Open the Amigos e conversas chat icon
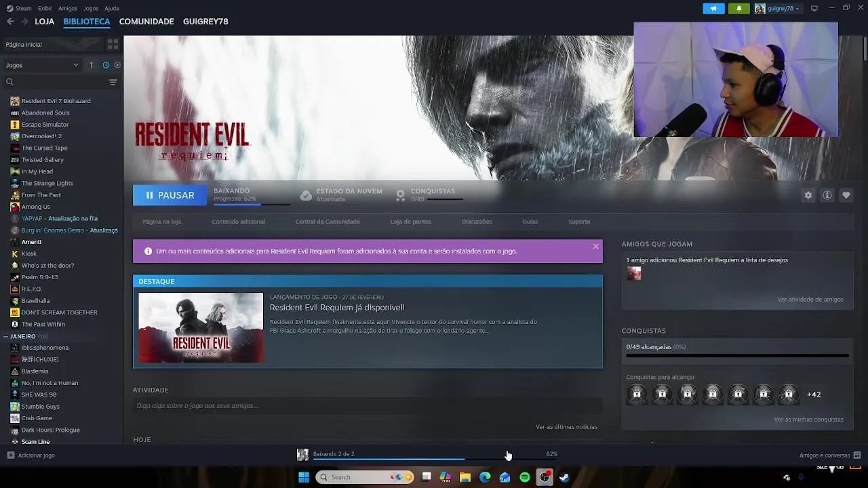Viewport: 868px width, 488px height. pyautogui.click(x=857, y=455)
